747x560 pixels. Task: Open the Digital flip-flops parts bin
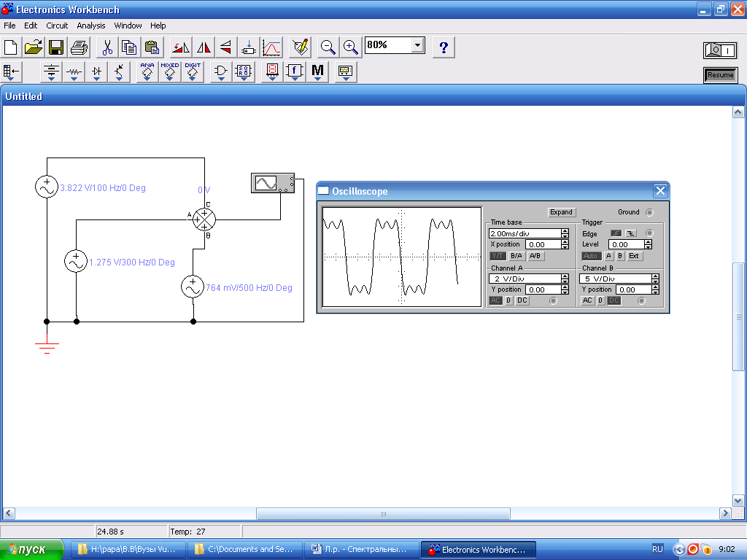click(244, 72)
